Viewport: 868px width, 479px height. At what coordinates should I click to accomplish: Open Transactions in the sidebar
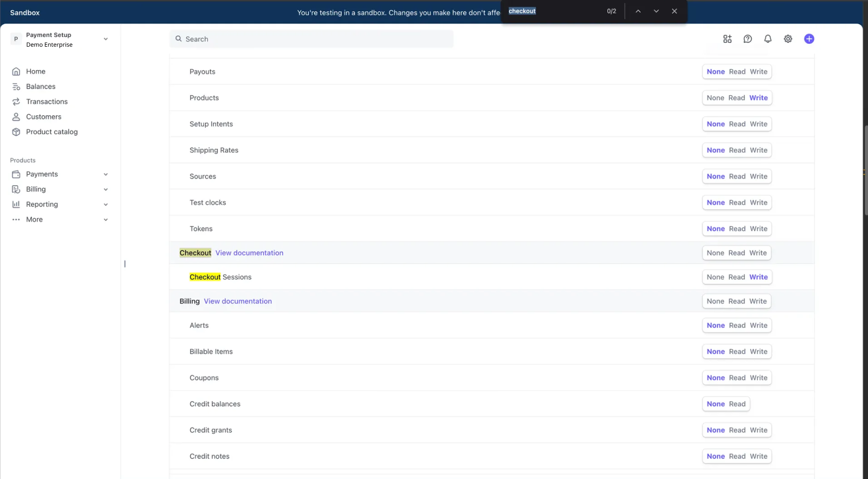tap(47, 101)
